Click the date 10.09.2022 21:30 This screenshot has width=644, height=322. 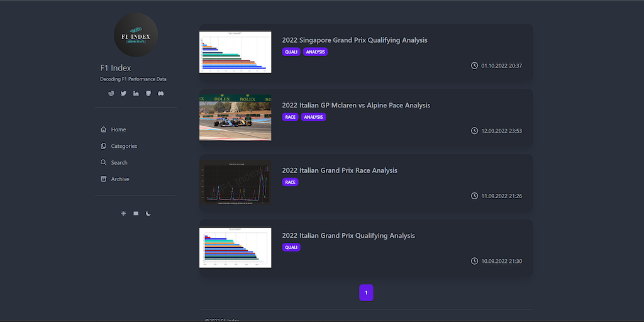(501, 261)
